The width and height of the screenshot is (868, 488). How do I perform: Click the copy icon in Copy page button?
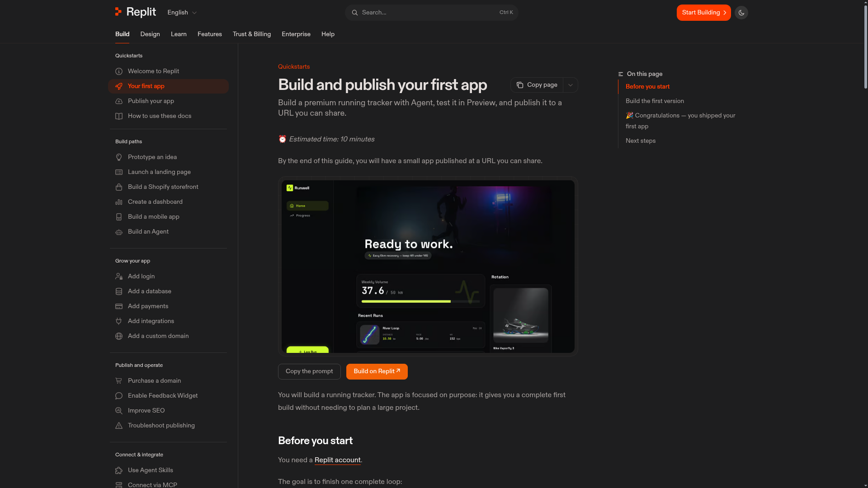coord(520,85)
